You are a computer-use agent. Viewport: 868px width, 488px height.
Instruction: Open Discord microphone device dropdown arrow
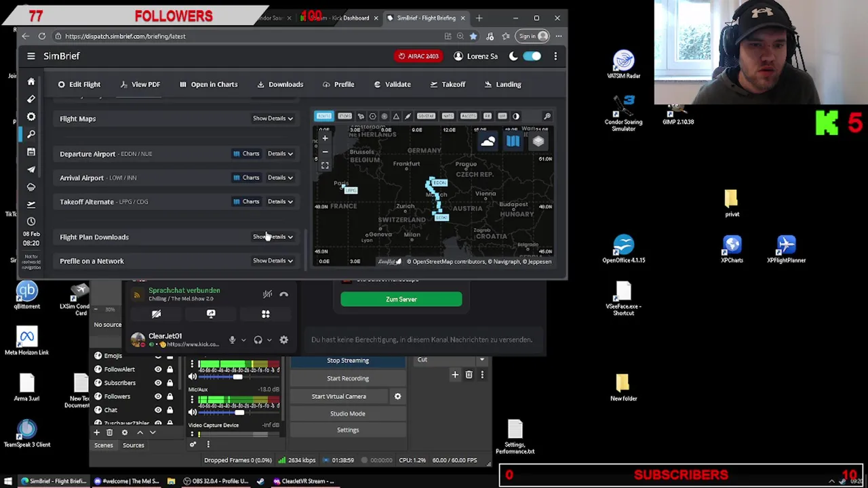243,340
